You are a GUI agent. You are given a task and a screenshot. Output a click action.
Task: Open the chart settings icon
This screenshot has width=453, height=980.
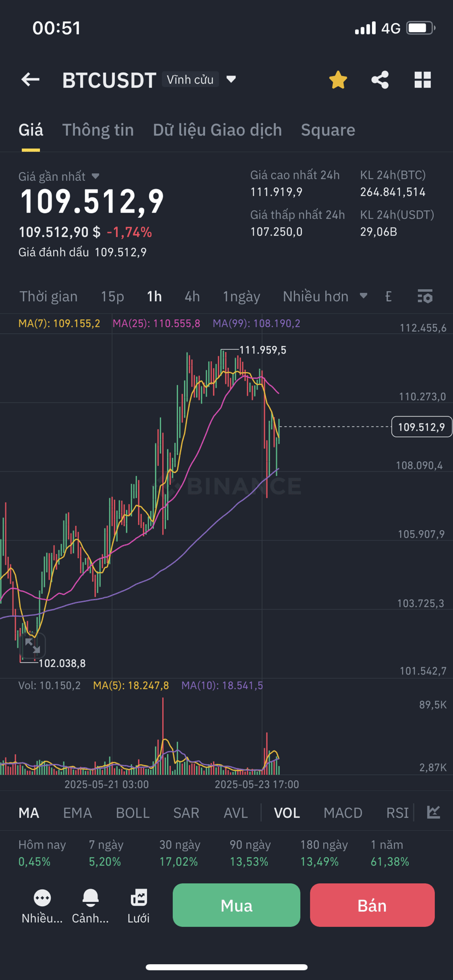(425, 296)
